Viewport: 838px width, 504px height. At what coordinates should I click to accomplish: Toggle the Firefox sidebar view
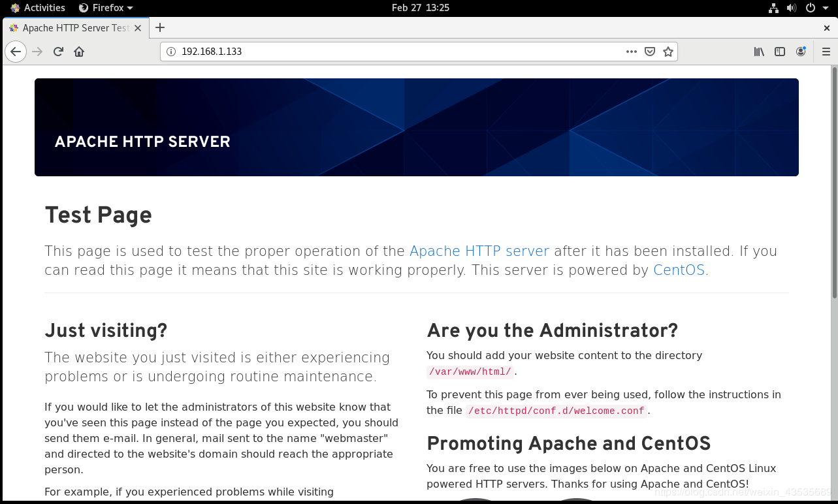780,52
